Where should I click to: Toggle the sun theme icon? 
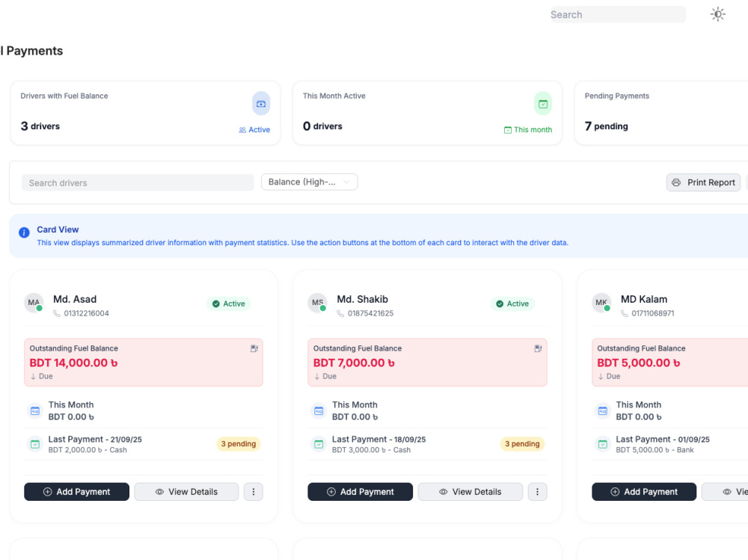[717, 14]
